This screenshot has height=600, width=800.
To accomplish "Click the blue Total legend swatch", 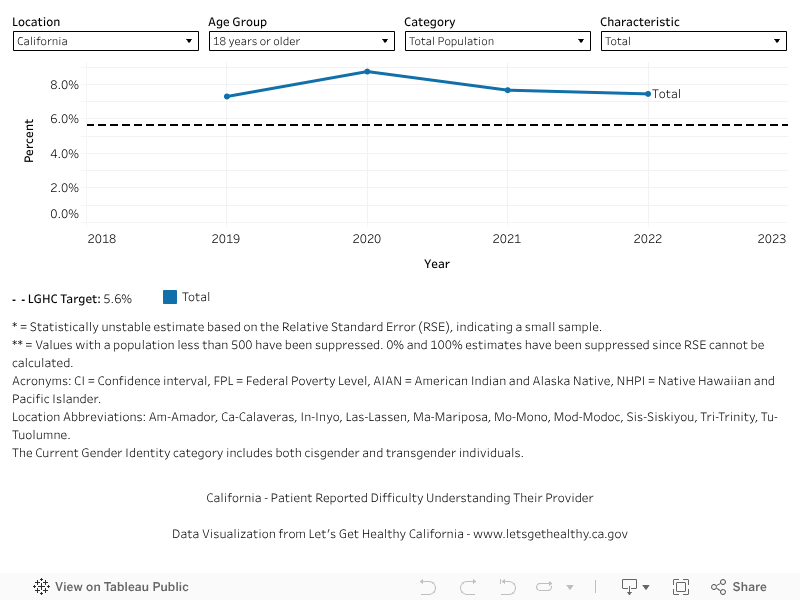I will coord(170,297).
